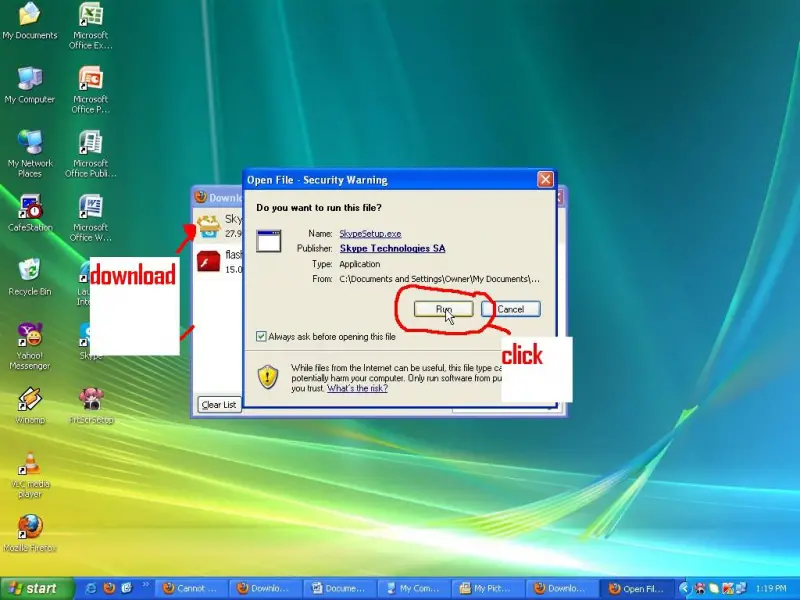Select the PrtScrSetup desktop icon
This screenshot has width=800, height=600.
tap(91, 406)
